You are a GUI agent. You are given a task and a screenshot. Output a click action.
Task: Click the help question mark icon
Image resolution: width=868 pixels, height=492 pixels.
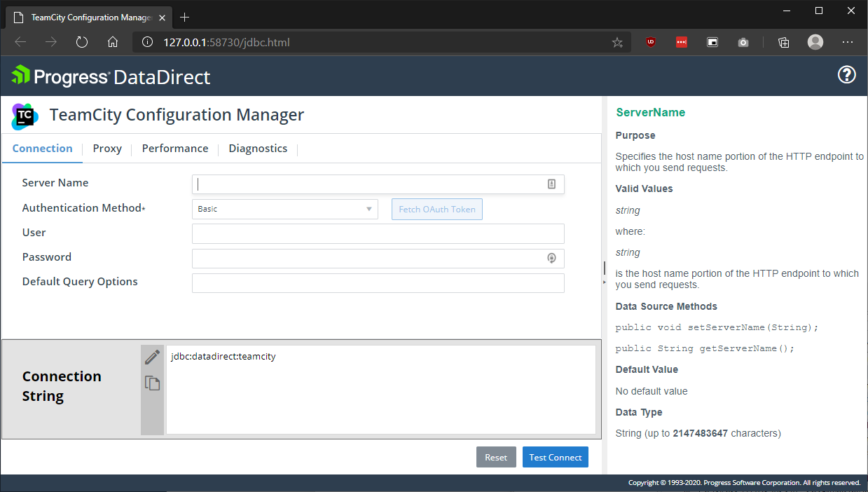[846, 75]
